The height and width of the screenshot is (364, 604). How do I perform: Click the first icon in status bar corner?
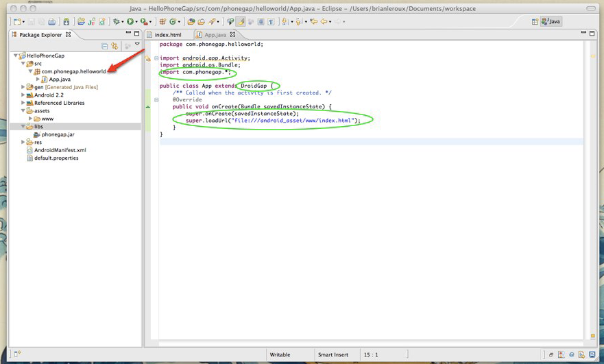click(x=551, y=355)
